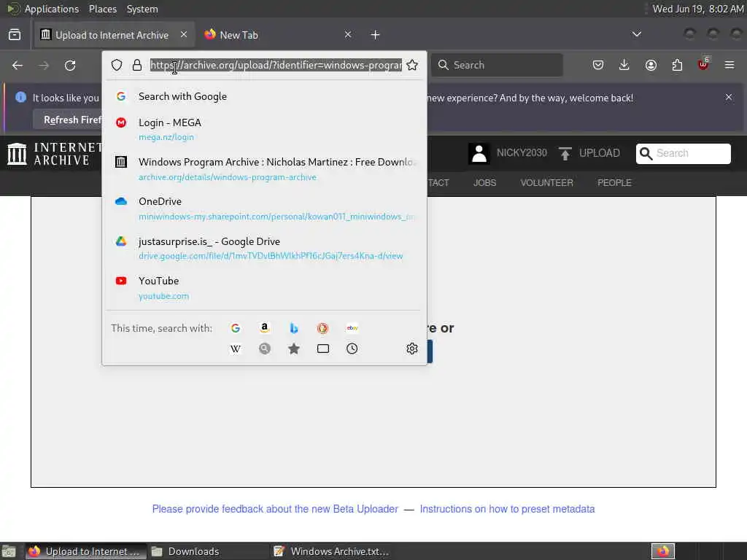The height and width of the screenshot is (560, 747).
Task: Reload the current page
Action: pos(70,65)
